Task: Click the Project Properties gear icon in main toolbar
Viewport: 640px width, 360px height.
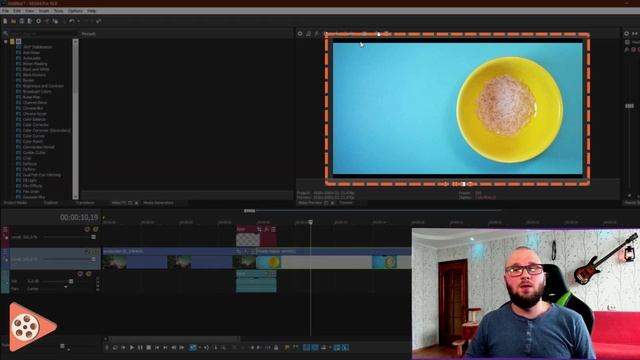Action: [38, 21]
